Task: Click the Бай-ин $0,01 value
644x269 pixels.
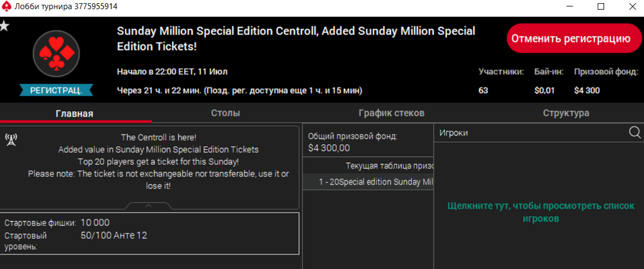Action: [544, 91]
